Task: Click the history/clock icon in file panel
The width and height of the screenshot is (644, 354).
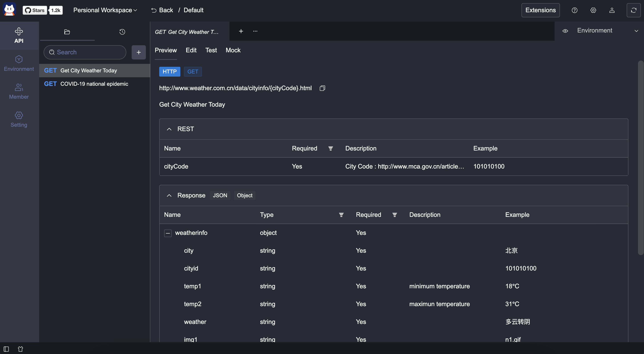Action: click(x=122, y=31)
